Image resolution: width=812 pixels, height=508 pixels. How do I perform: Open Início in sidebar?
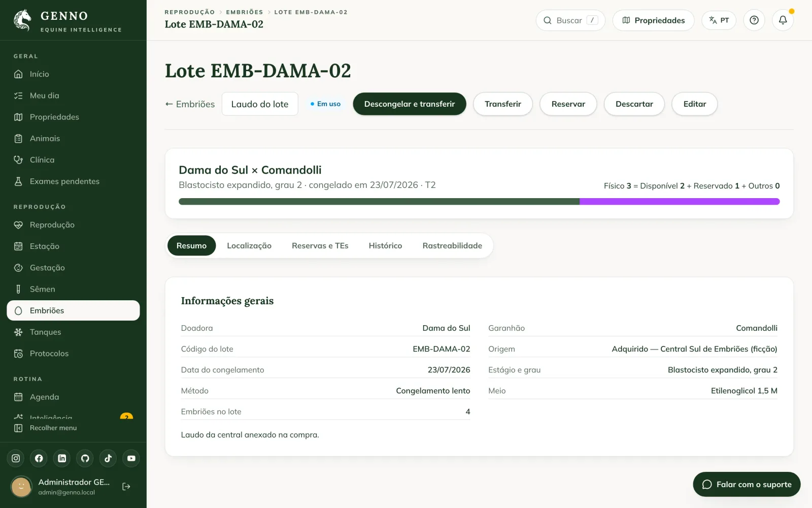73,74
